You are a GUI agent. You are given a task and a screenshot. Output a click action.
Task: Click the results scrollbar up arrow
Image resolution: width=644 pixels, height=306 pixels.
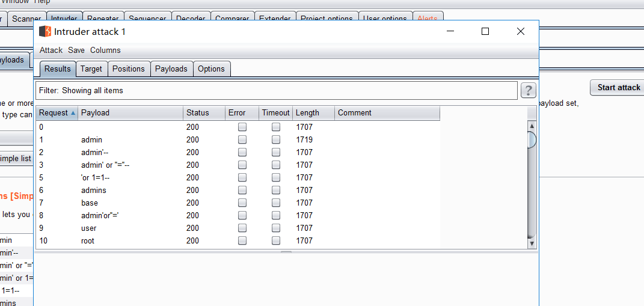click(532, 126)
